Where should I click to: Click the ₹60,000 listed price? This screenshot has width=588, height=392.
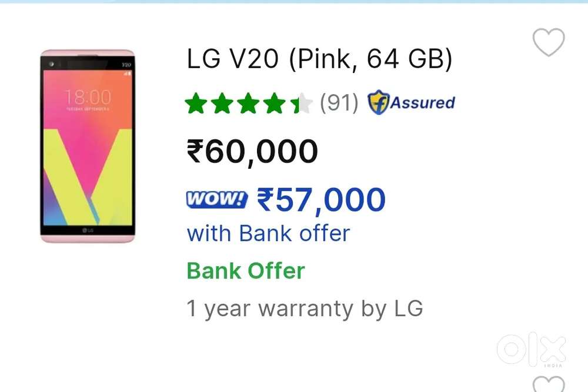[252, 152]
